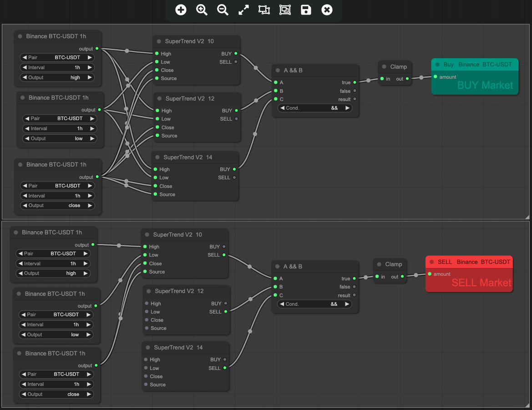The width and height of the screenshot is (532, 410).
Task: Click the add node plus icon
Action: [x=181, y=10]
